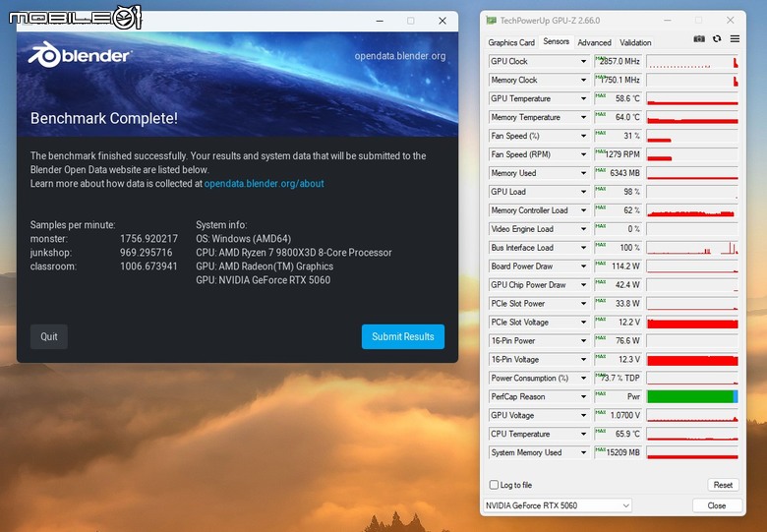Click the GPU Temperature value 58.6 °C
767x532 pixels.
pyautogui.click(x=619, y=98)
